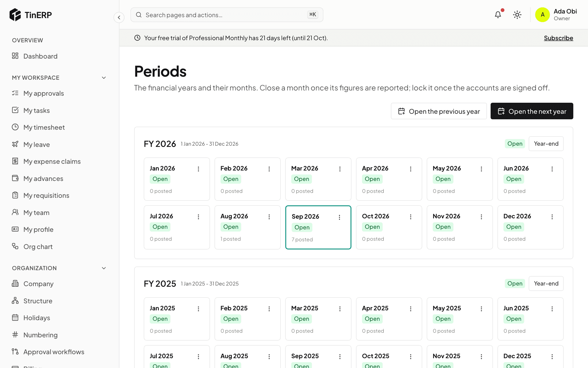
Task: Click the FY 2025 heading
Action: (160, 284)
